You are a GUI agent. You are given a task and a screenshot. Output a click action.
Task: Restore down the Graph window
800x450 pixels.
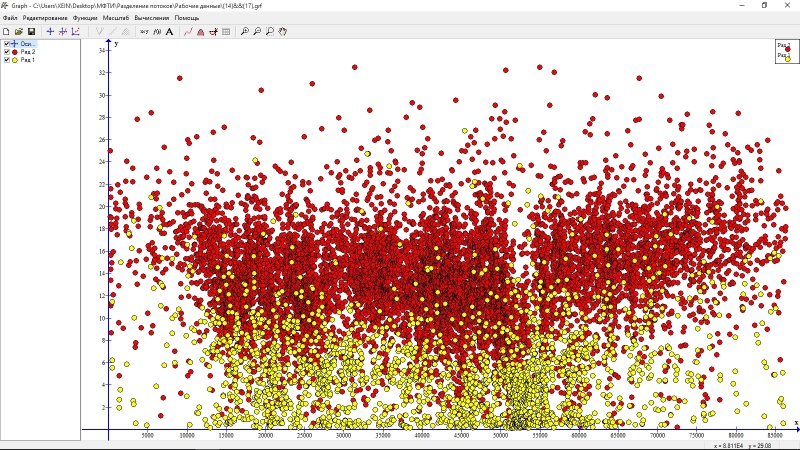[764, 6]
